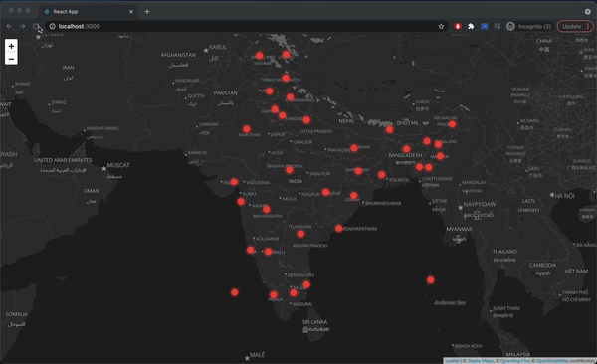The height and width of the screenshot is (364, 597).
Task: Click the Thailand country label
Action: [x=504, y=252]
